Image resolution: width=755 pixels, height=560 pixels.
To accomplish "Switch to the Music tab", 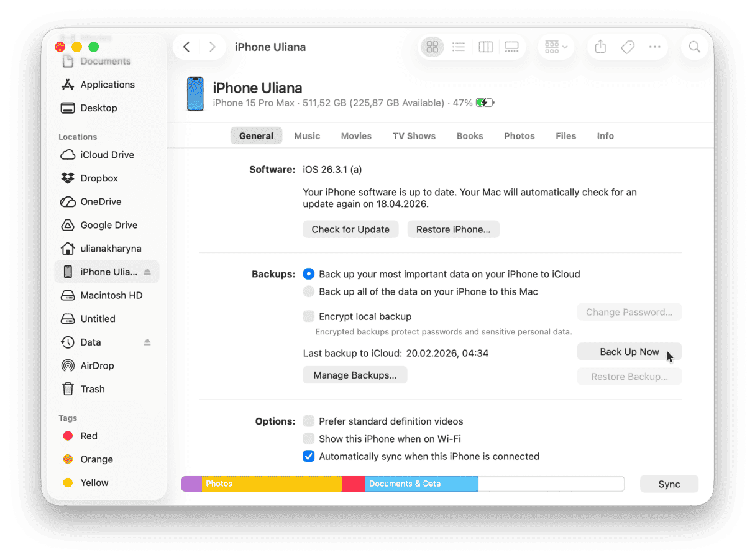I will point(307,136).
